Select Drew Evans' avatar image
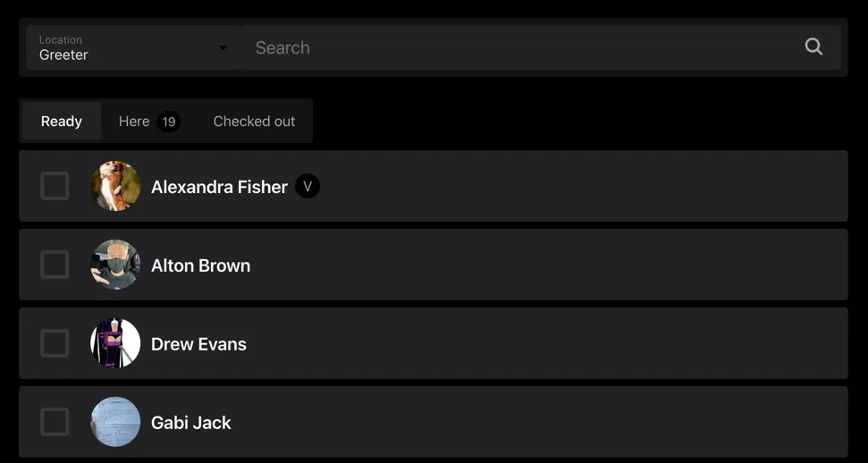This screenshot has height=463, width=868. pyautogui.click(x=115, y=343)
